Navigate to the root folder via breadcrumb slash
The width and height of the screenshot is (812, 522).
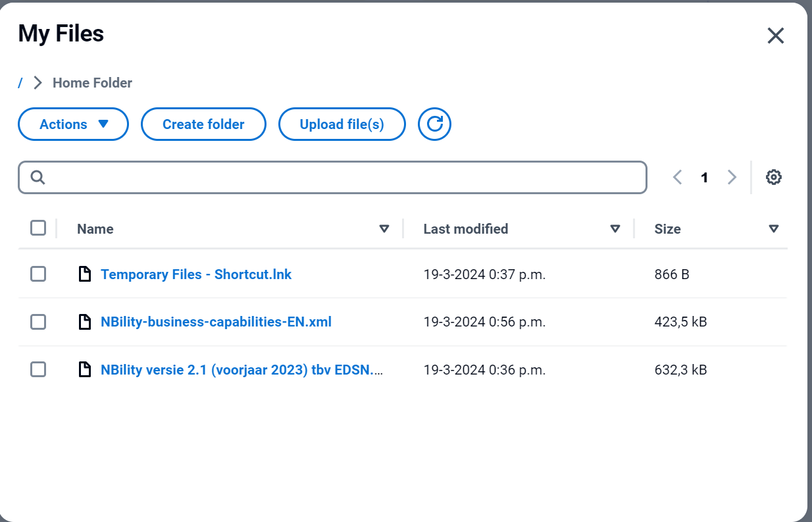[20, 82]
